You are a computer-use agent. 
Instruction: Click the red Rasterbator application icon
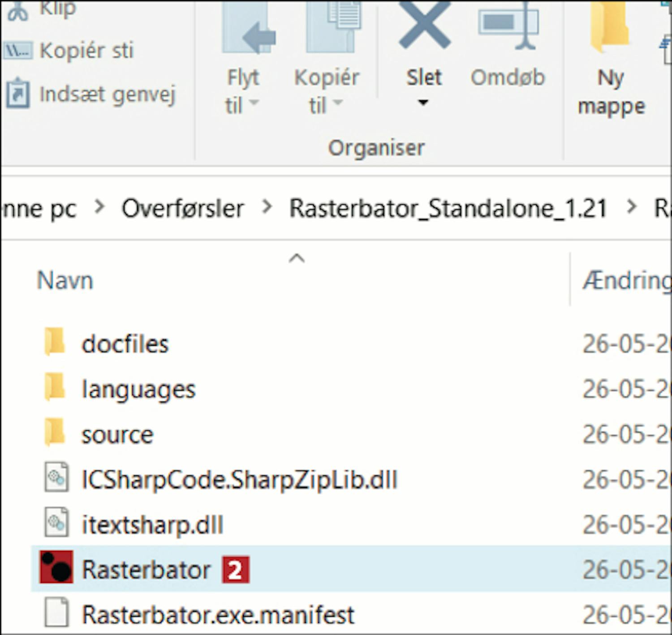pos(56,567)
